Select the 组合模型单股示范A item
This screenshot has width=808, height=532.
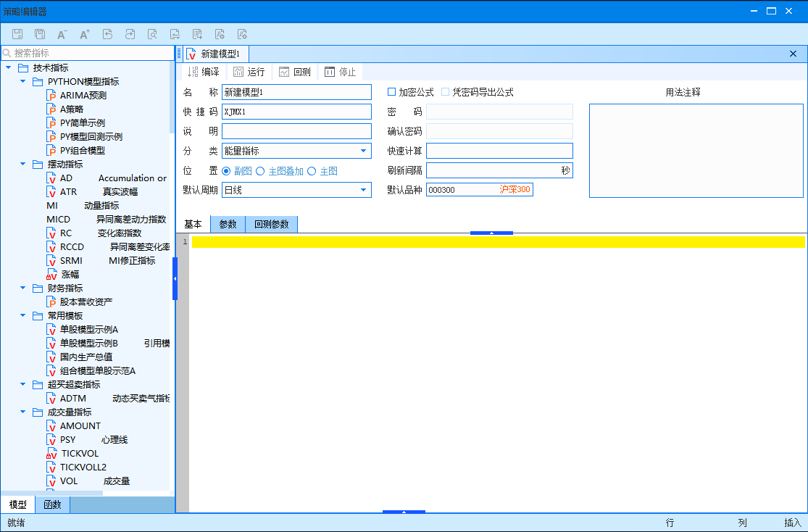(x=97, y=370)
